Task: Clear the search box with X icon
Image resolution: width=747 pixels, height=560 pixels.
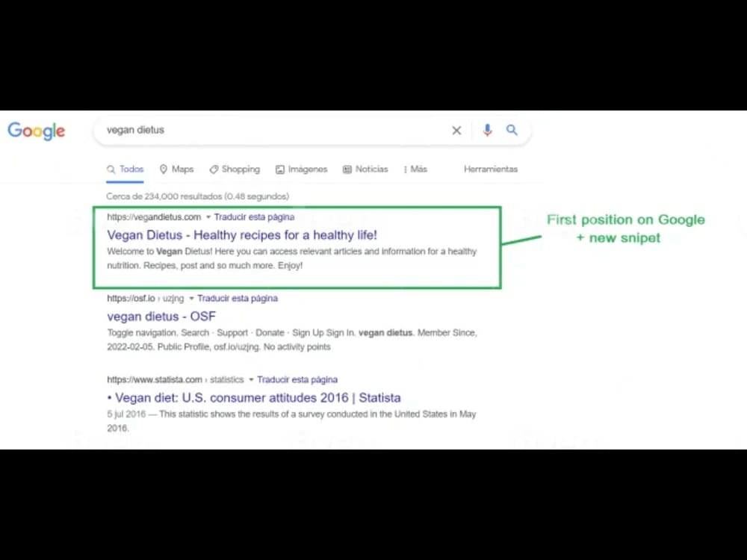Action: point(456,130)
